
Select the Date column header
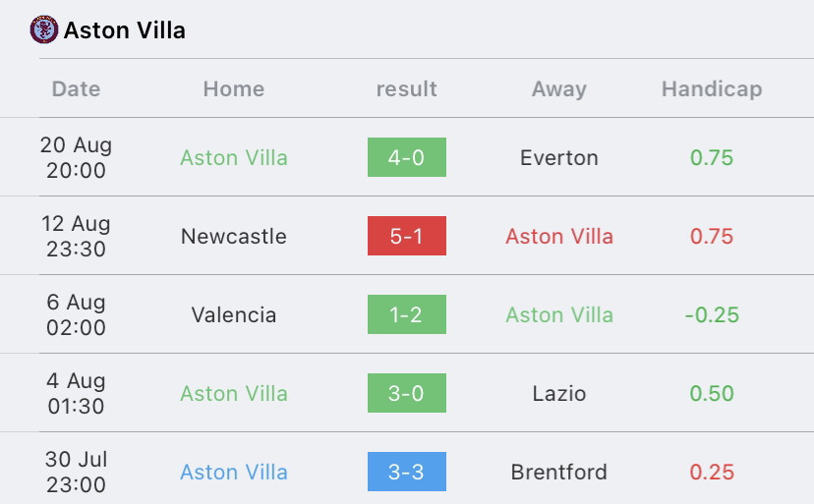pos(76,88)
